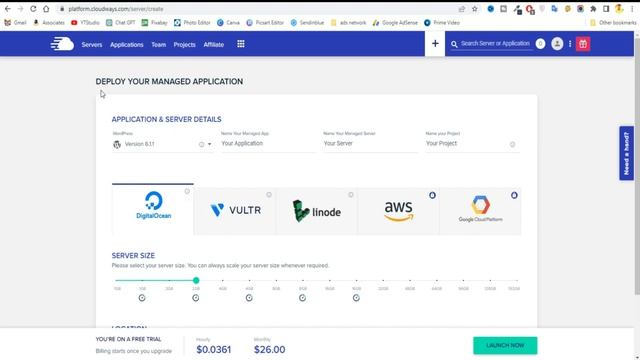Open the Need a hand? side tab

click(627, 153)
